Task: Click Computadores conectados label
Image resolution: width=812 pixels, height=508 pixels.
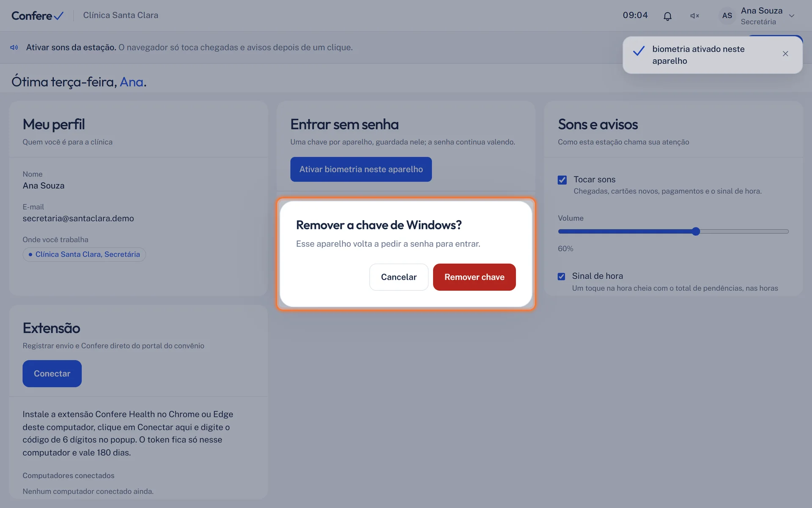Action: [x=69, y=475]
